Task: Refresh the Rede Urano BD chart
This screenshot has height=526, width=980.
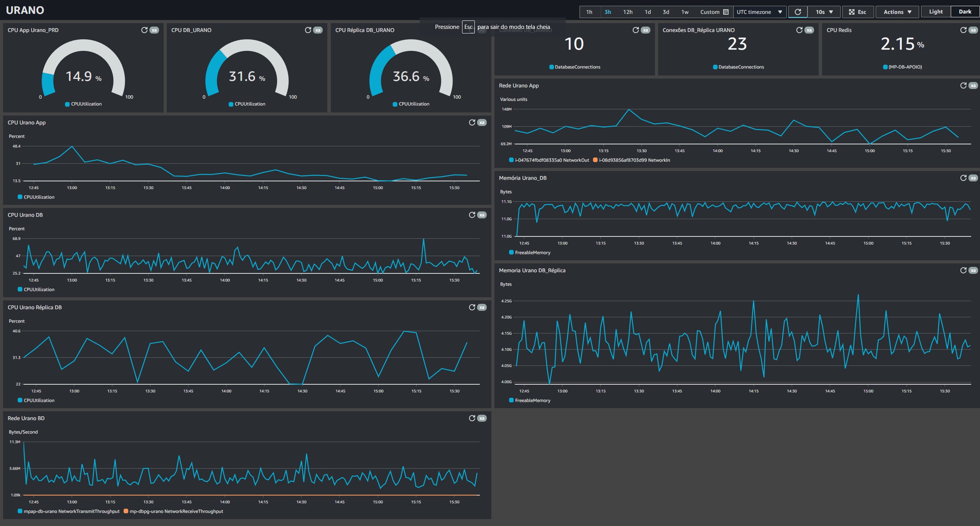Action: [472, 418]
